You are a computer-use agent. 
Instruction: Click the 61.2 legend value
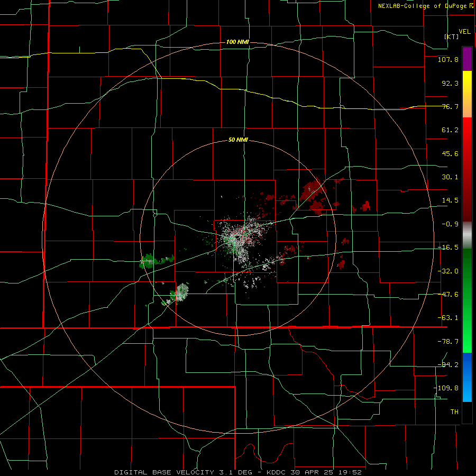click(450, 130)
